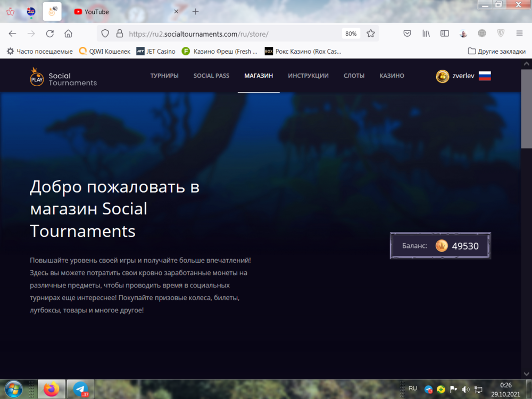532x399 pixels.
Task: Select the active pinned Social Tournaments tab
Action: [52, 12]
